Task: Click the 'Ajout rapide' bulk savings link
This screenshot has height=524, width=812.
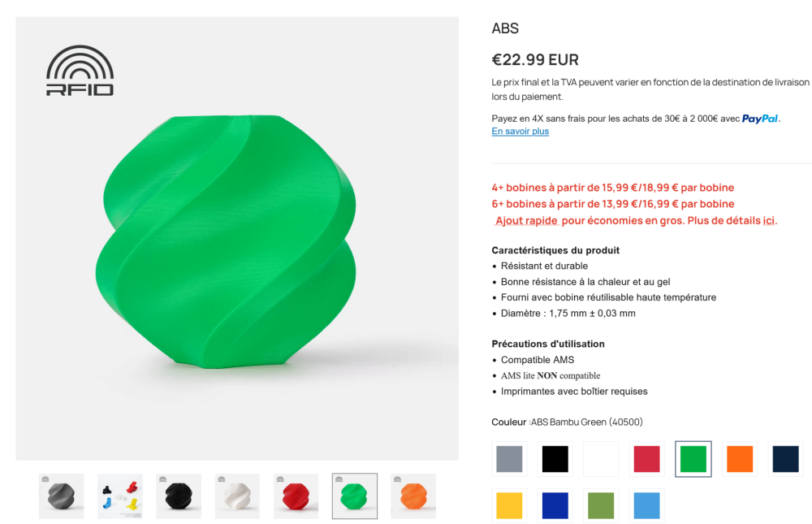Action: pyautogui.click(x=526, y=220)
